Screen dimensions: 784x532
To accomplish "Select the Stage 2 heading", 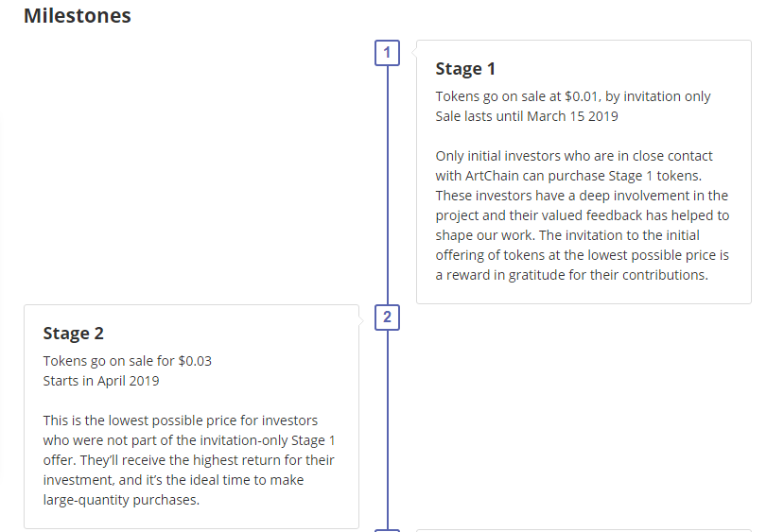I will pyautogui.click(x=73, y=334).
